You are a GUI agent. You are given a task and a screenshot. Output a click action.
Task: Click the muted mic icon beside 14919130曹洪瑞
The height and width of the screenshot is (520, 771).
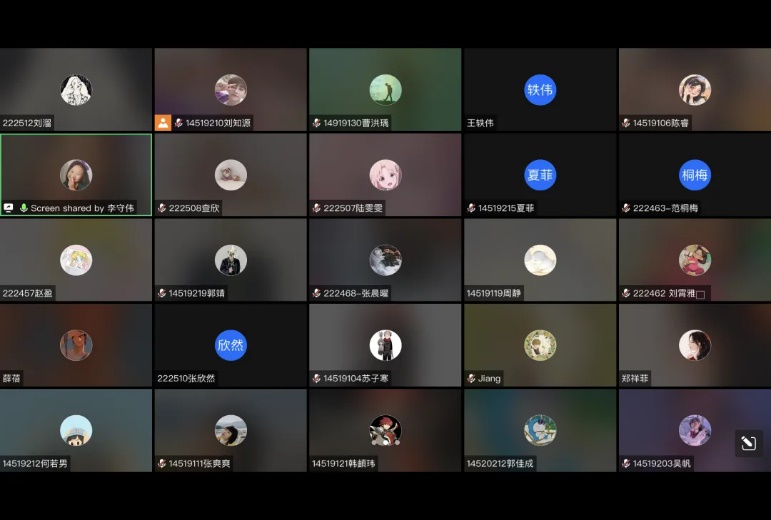[316, 123]
